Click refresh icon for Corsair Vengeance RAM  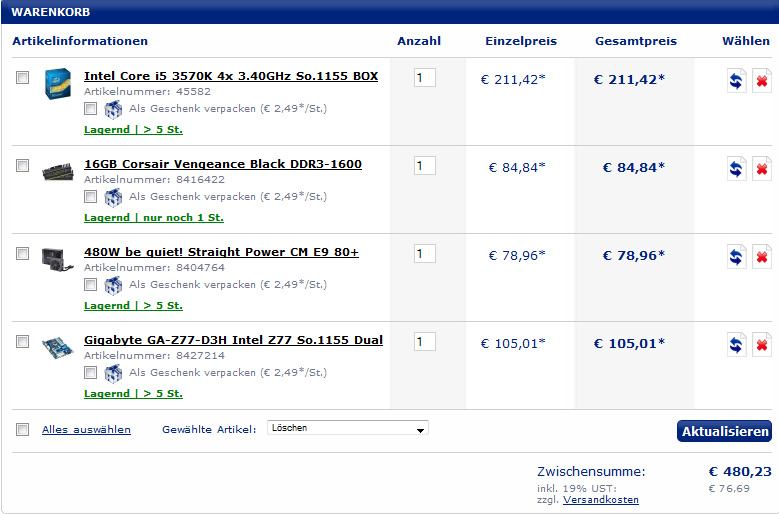tap(736, 169)
